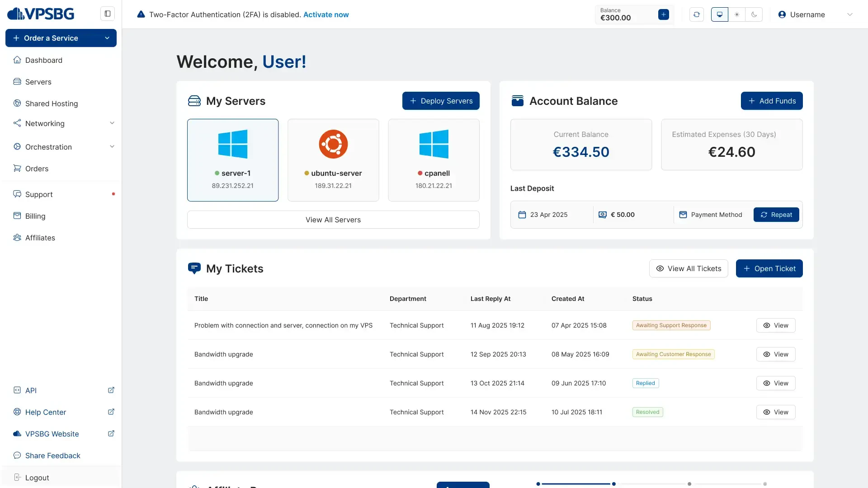
Task: Go to Billing in sidebar
Action: pos(35,216)
